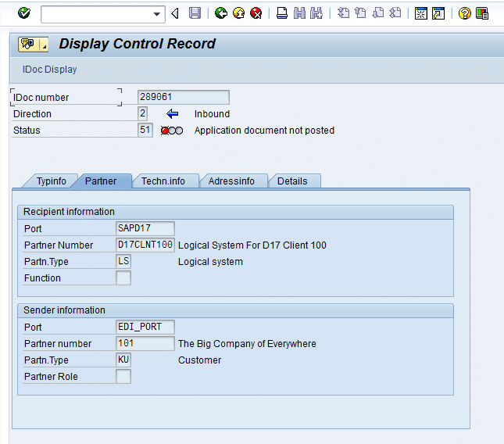Screen dimensions: 504x444
Task: Click the Status field showing 51
Action: point(145,130)
